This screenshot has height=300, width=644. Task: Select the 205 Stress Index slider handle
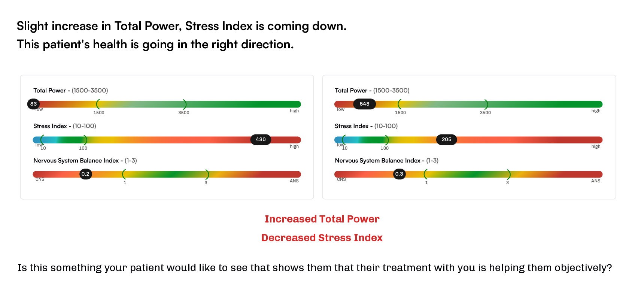tap(446, 139)
